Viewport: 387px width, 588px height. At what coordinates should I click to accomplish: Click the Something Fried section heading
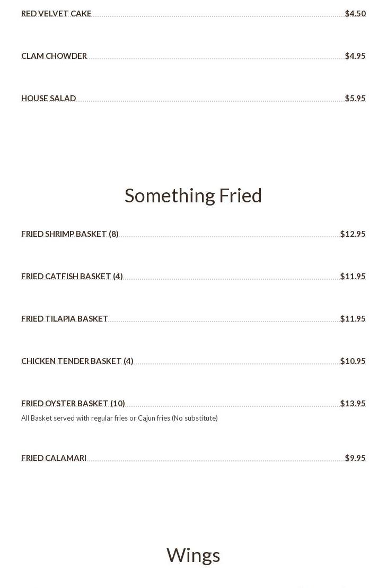click(193, 195)
